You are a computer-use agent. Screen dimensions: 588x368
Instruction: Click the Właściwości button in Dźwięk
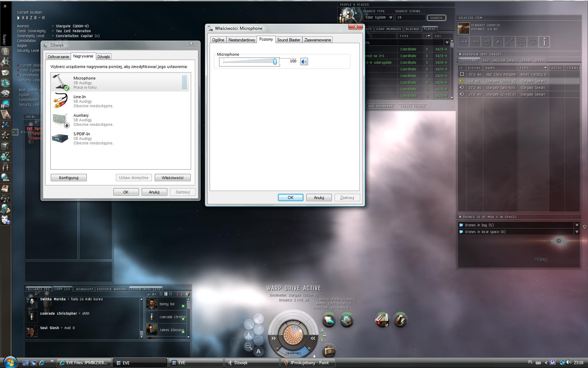pyautogui.click(x=173, y=178)
